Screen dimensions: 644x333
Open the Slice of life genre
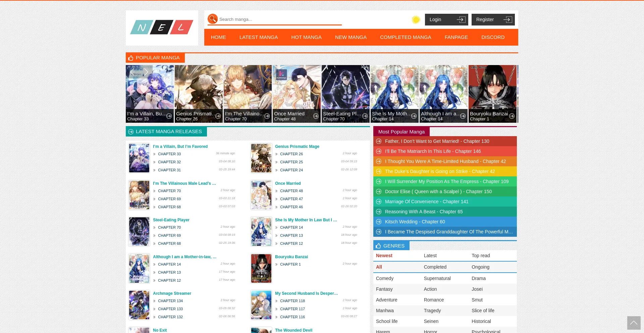(x=483, y=311)
